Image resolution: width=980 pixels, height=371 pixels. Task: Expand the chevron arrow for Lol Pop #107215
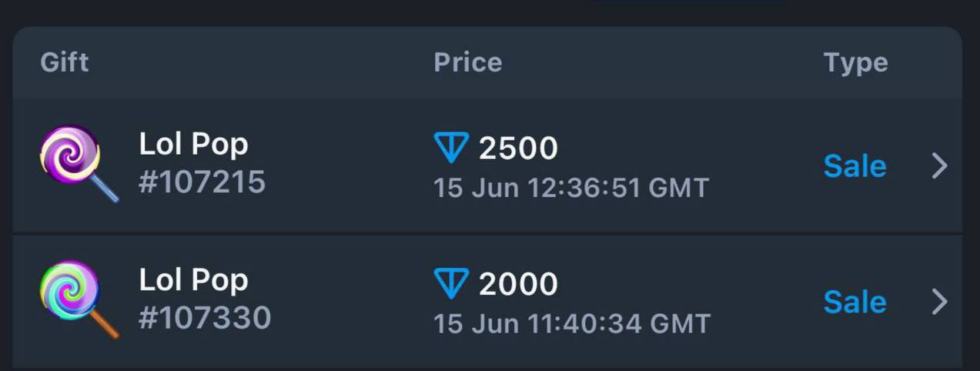pyautogui.click(x=939, y=165)
